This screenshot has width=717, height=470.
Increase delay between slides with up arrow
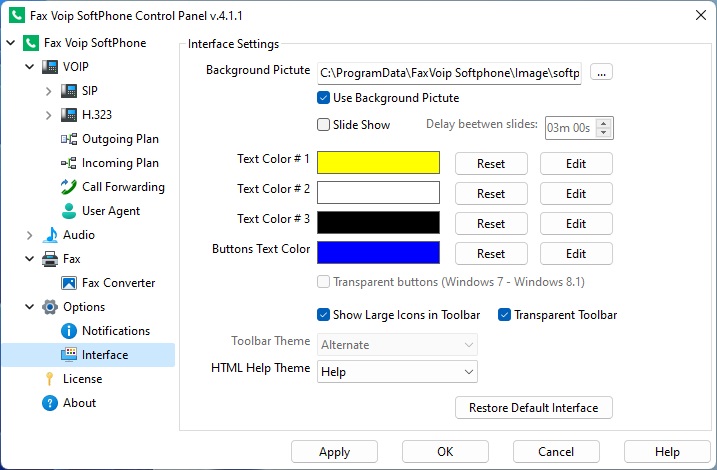pyautogui.click(x=604, y=123)
